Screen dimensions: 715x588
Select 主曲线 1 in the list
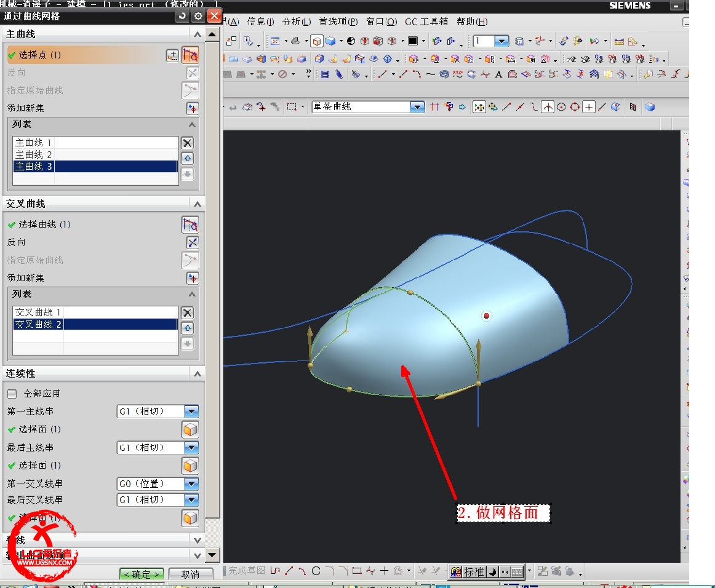click(x=95, y=143)
